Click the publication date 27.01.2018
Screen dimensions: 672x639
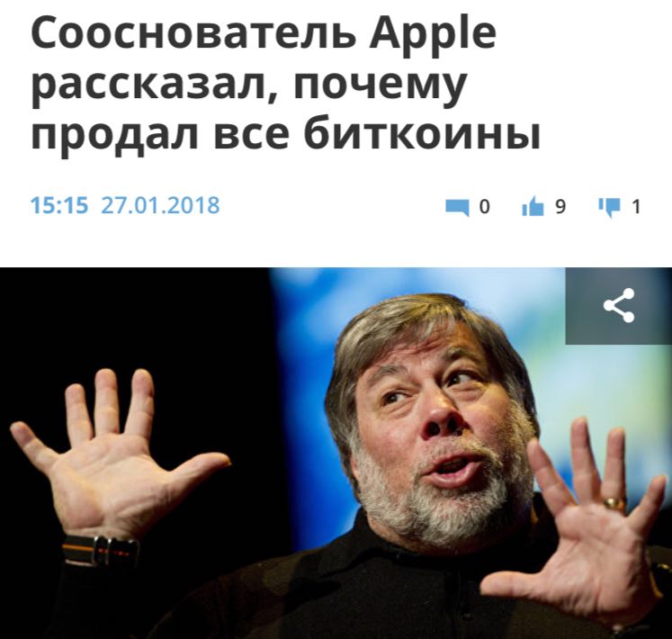tap(160, 205)
